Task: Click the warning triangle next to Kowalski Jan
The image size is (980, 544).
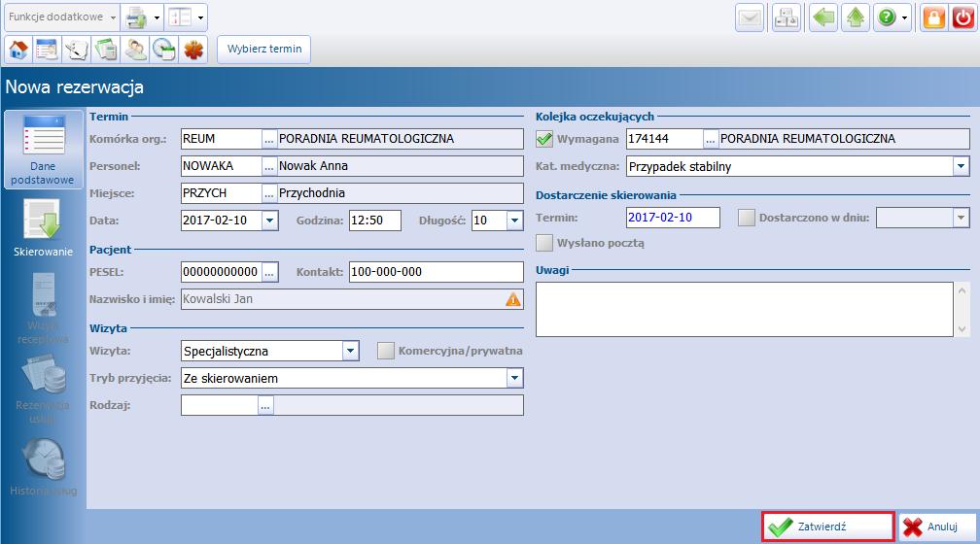Action: 513,299
